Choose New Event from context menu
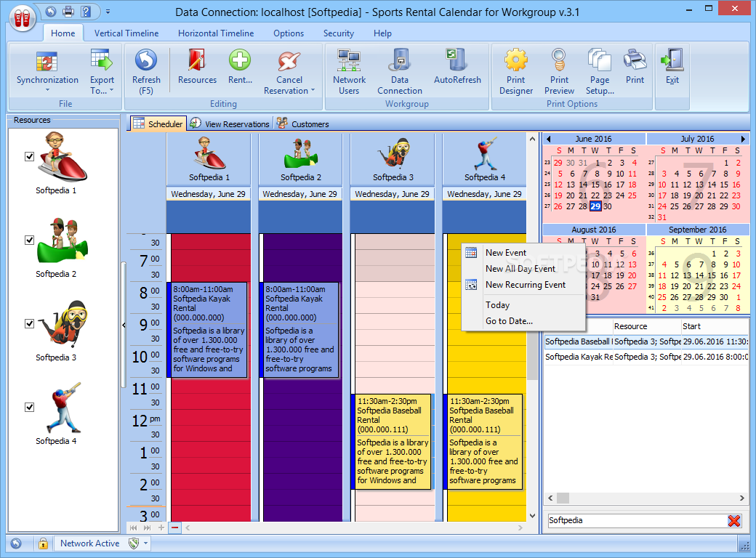Image resolution: width=756 pixels, height=558 pixels. click(506, 253)
